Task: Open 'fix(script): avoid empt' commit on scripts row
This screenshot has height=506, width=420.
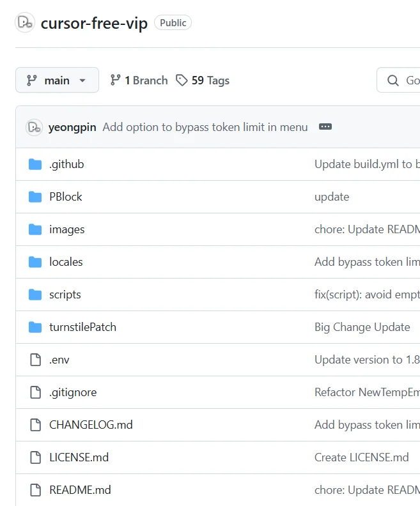Action: [x=367, y=295]
